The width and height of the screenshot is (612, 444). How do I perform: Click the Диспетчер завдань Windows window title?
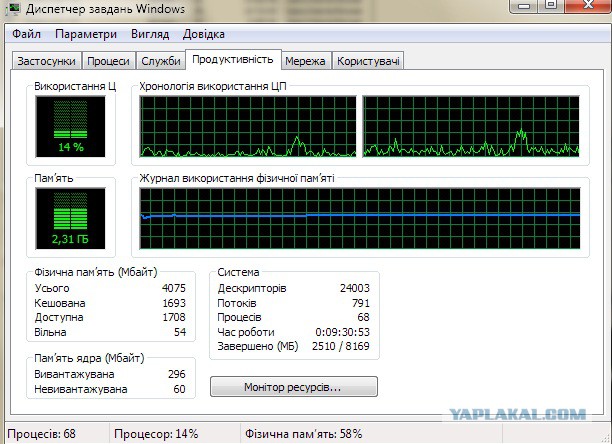tap(105, 9)
